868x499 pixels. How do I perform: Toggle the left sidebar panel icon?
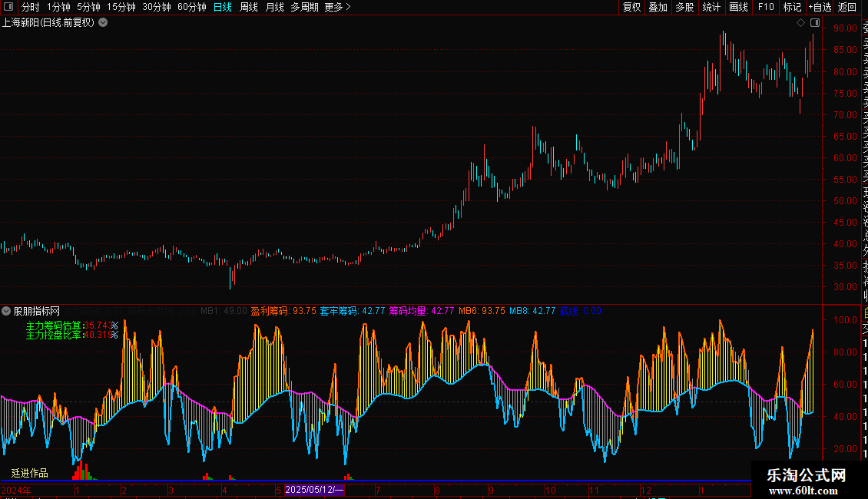[8, 7]
